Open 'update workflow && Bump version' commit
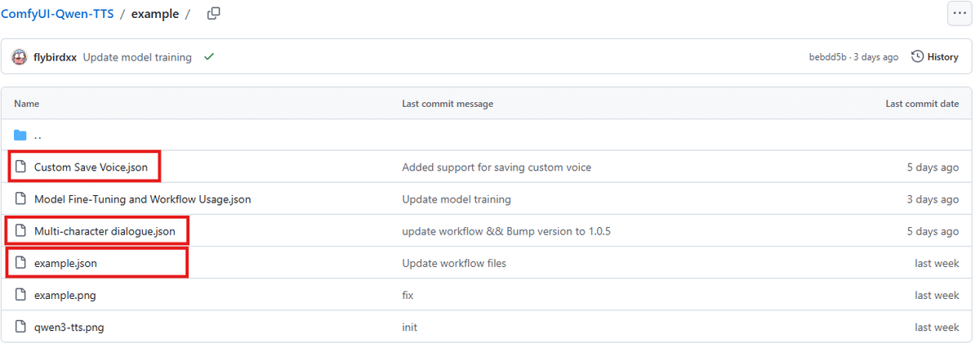980x352 pixels. [506, 231]
